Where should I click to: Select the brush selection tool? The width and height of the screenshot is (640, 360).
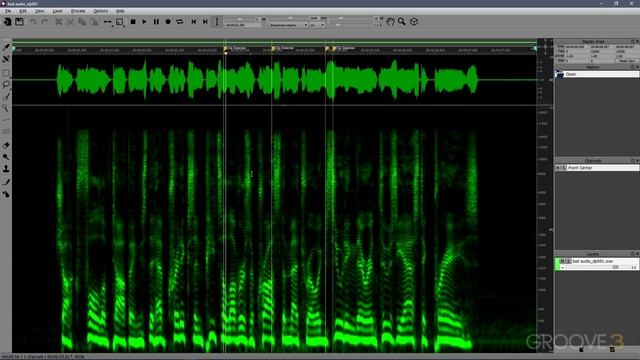(x=6, y=96)
